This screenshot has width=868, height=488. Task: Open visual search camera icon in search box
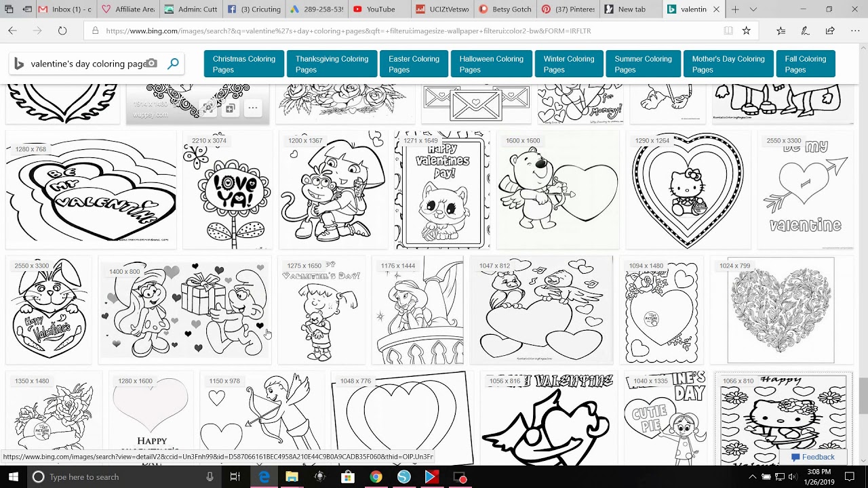click(x=151, y=64)
